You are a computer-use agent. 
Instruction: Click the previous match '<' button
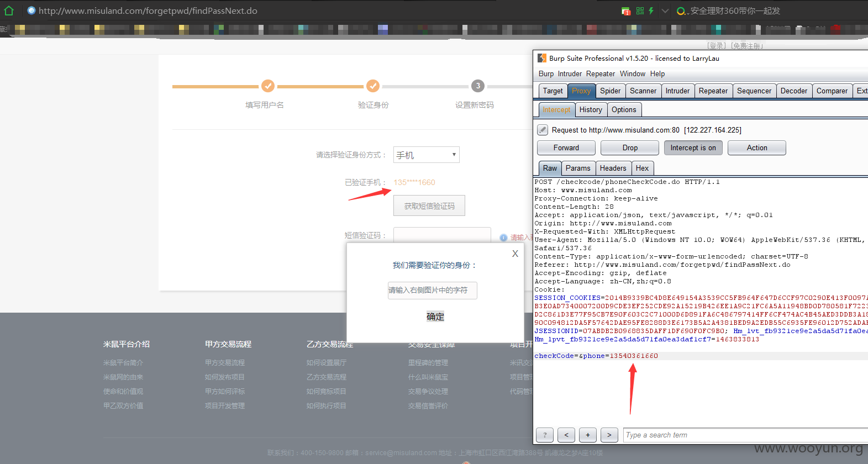(566, 435)
